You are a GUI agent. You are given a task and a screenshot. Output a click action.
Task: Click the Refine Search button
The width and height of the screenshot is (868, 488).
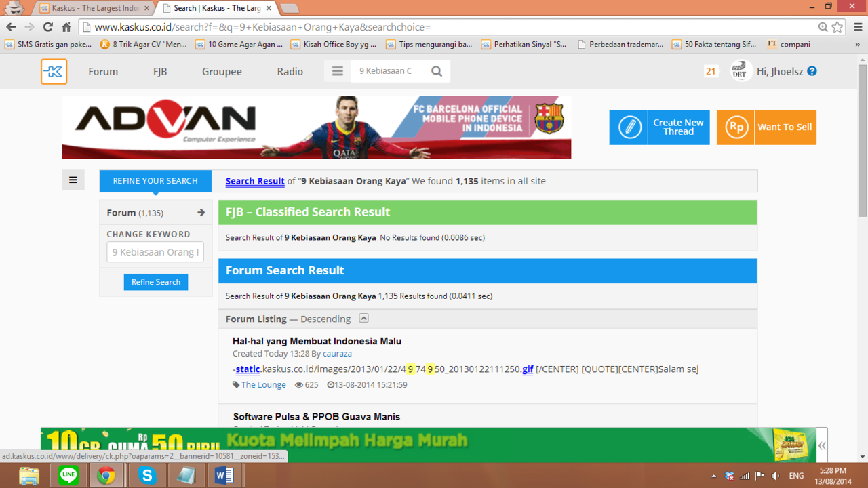(156, 282)
